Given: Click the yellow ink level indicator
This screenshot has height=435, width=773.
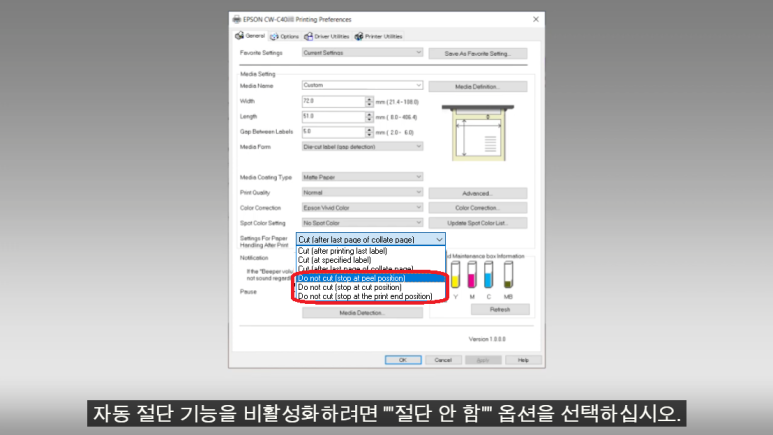Looking at the screenshot, I should (x=456, y=275).
